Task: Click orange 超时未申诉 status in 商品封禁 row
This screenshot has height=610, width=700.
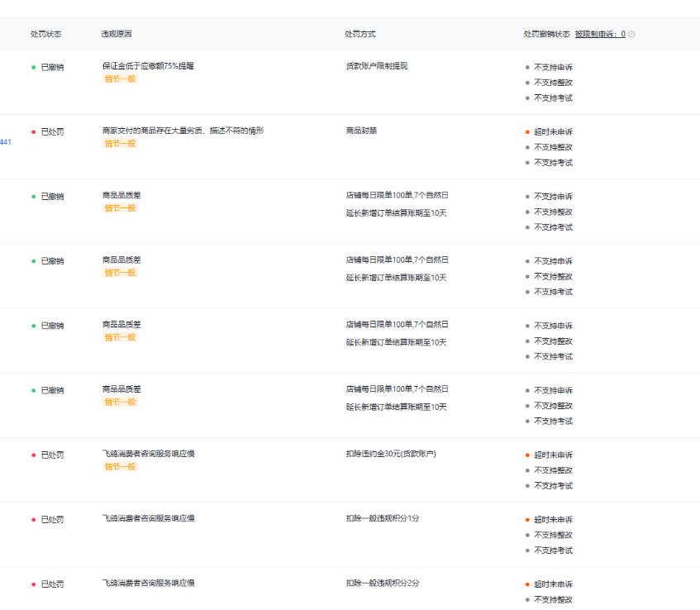Action: click(553, 132)
